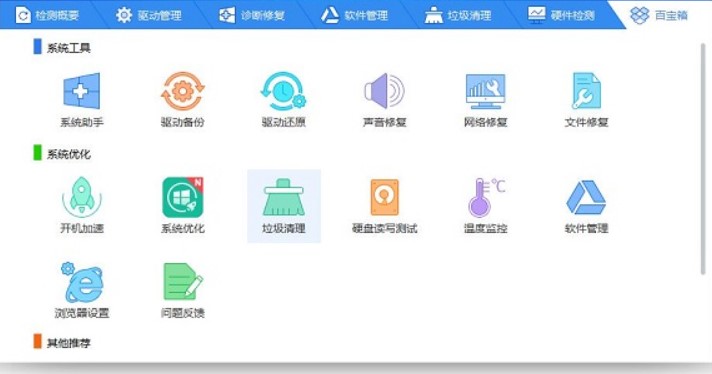The height and width of the screenshot is (374, 712).
Task: Open the 驱动还原 icon
Action: click(283, 91)
